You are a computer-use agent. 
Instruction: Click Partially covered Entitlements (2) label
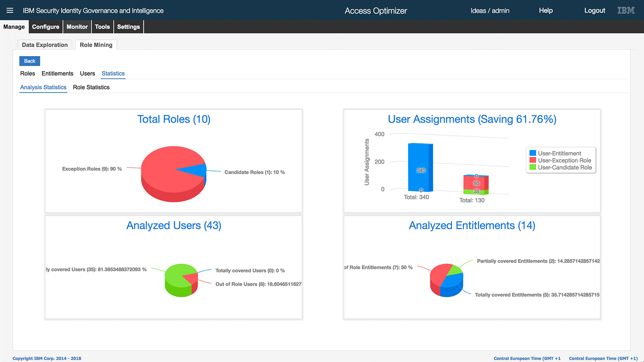point(539,261)
